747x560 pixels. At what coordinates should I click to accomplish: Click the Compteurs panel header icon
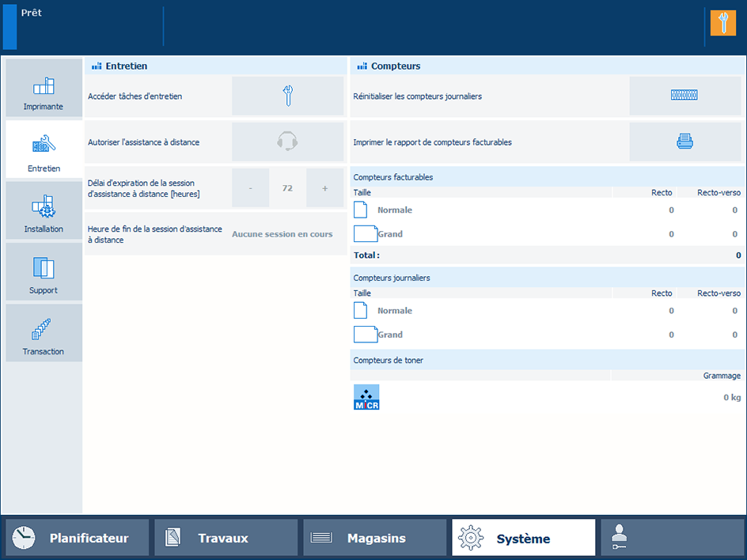[x=362, y=66]
